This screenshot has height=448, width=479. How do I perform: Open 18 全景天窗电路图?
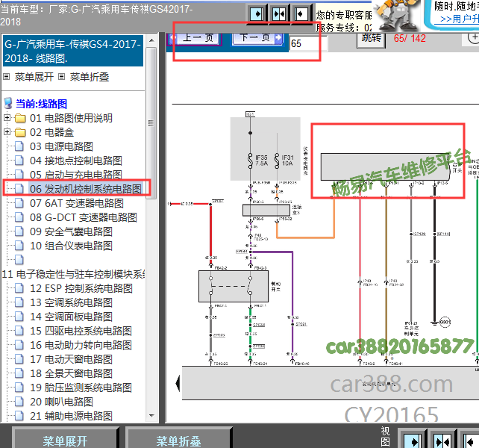click(71, 373)
